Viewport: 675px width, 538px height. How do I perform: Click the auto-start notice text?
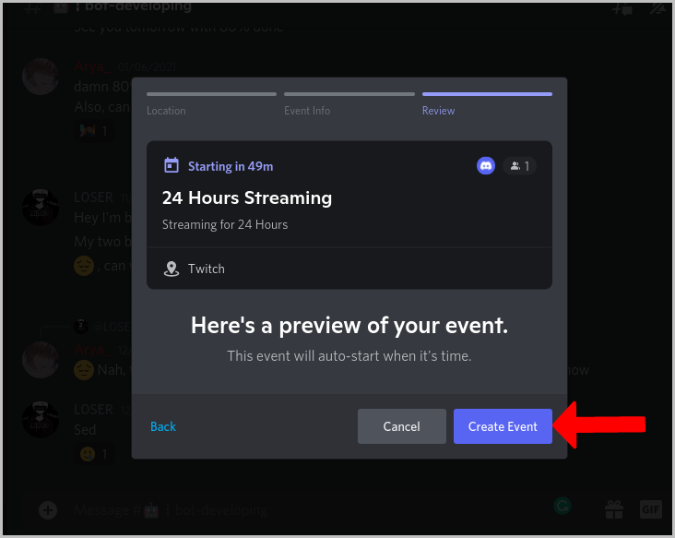click(349, 356)
